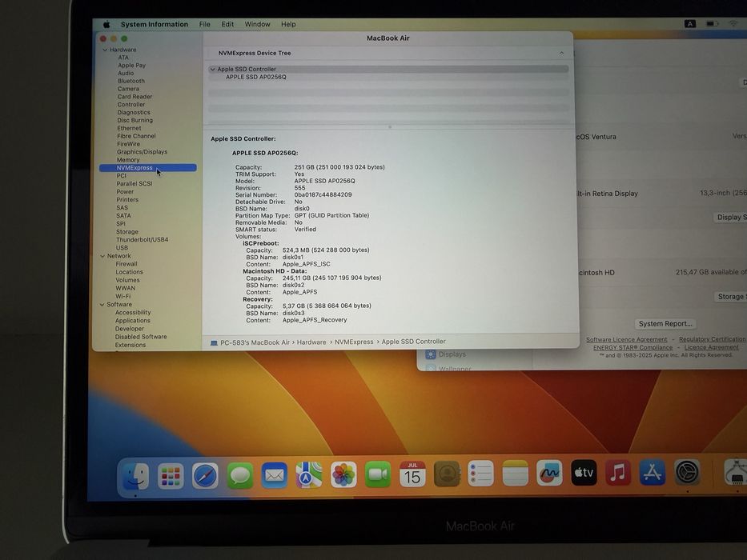
Task: Open the System Information menu
Action: [x=155, y=24]
